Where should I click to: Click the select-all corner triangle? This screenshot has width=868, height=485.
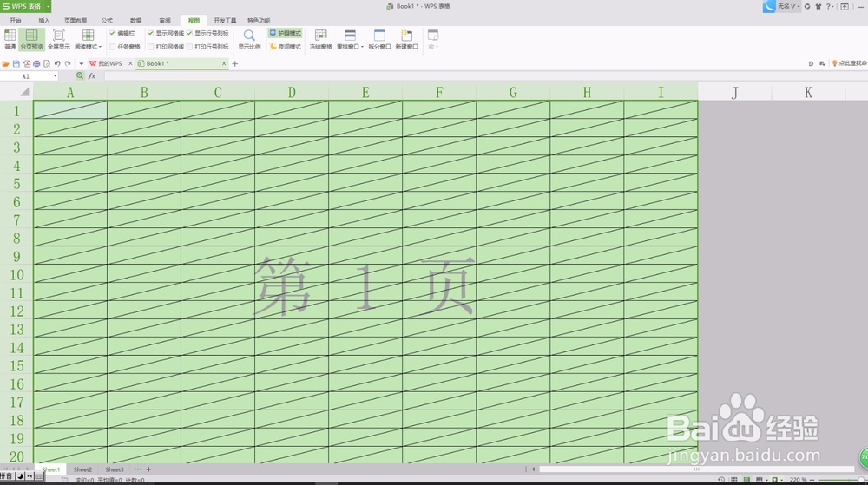[24, 92]
